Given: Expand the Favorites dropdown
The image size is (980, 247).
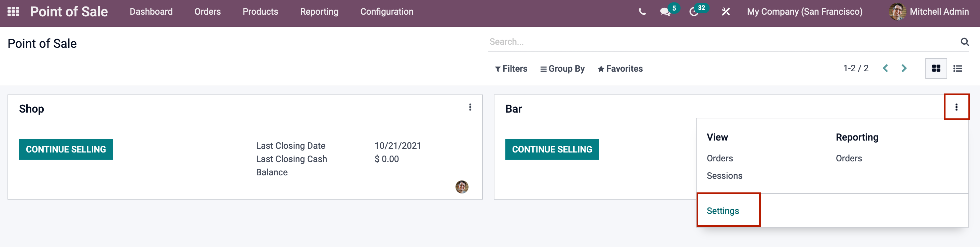Looking at the screenshot, I should (x=620, y=69).
